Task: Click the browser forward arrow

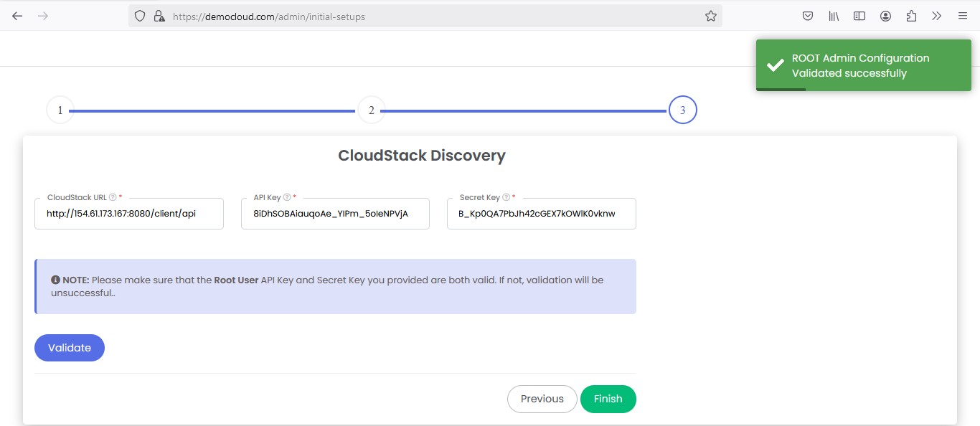Action: (43, 16)
